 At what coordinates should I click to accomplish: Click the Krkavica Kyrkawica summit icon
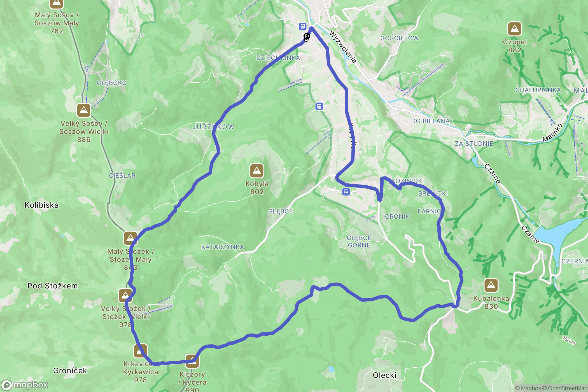click(140, 351)
